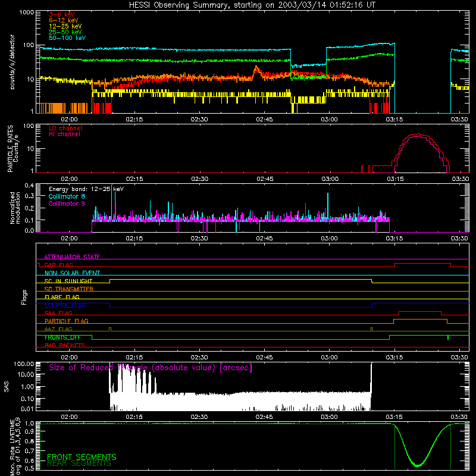The width and height of the screenshot is (476, 476).
Task: Click the ATTENUATOR_STATE flag label
Action: [72, 257]
